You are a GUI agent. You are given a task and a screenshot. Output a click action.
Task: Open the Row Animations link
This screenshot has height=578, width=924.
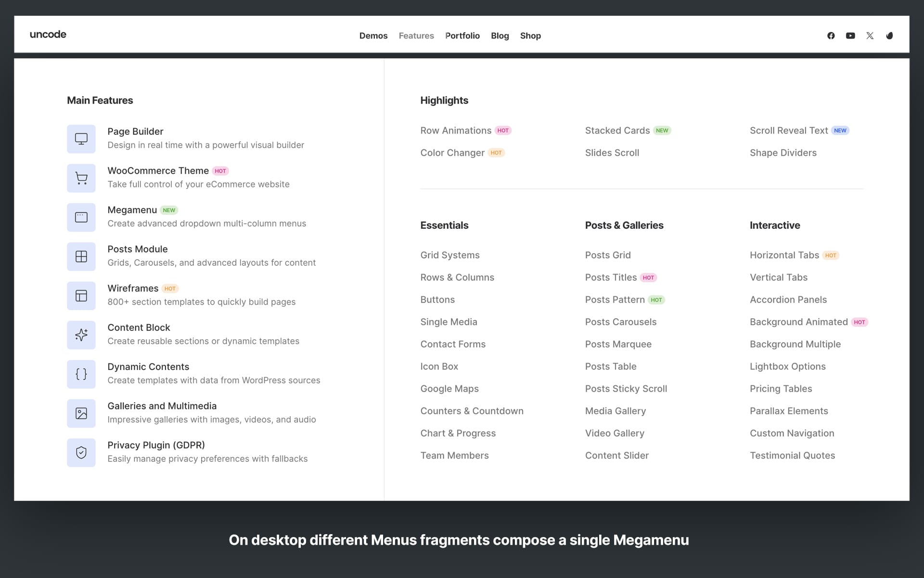coord(455,131)
